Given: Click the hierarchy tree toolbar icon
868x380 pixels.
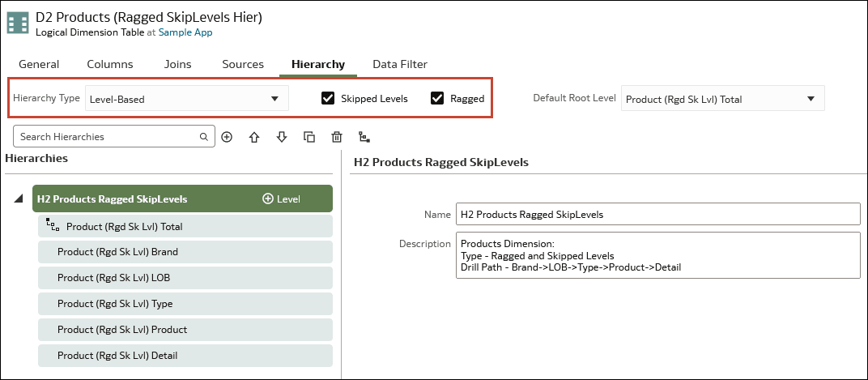Looking at the screenshot, I should point(364,137).
